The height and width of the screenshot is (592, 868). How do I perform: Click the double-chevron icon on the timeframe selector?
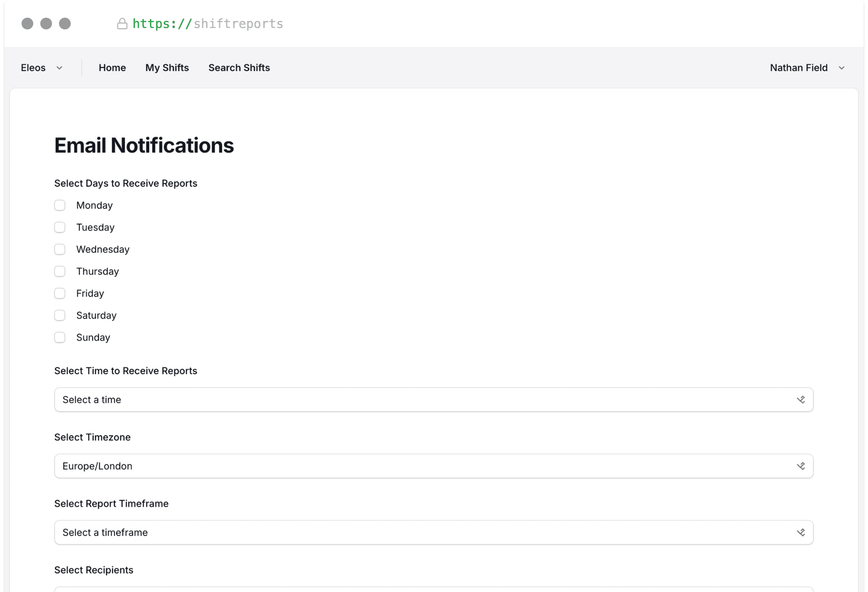coord(801,532)
